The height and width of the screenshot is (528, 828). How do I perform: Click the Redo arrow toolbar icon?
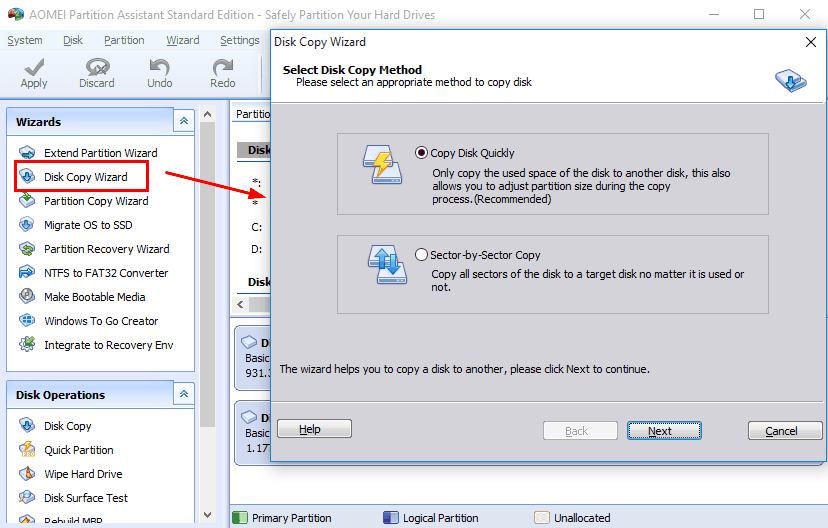pos(222,67)
